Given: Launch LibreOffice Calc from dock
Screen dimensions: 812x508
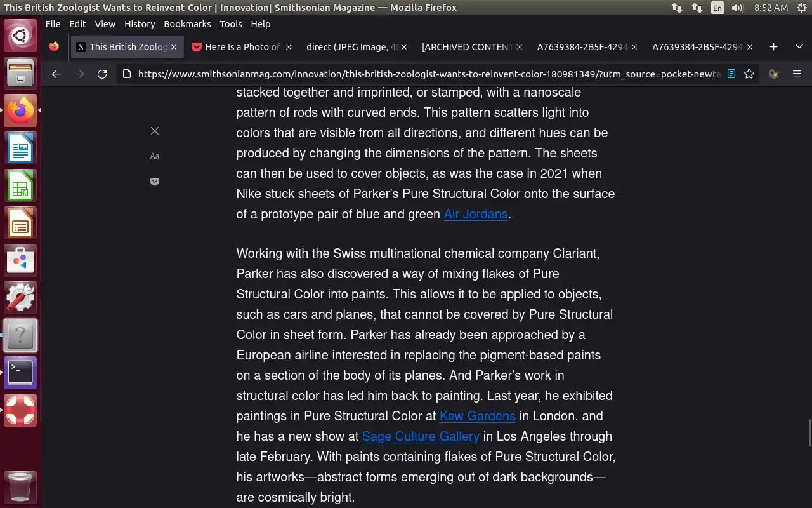Looking at the screenshot, I should point(20,185).
